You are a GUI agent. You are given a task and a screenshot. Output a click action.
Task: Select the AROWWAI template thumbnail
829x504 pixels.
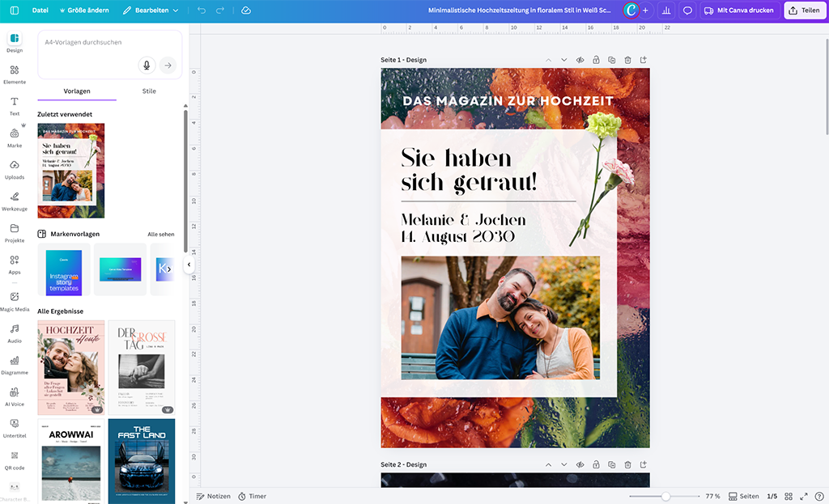(71, 461)
